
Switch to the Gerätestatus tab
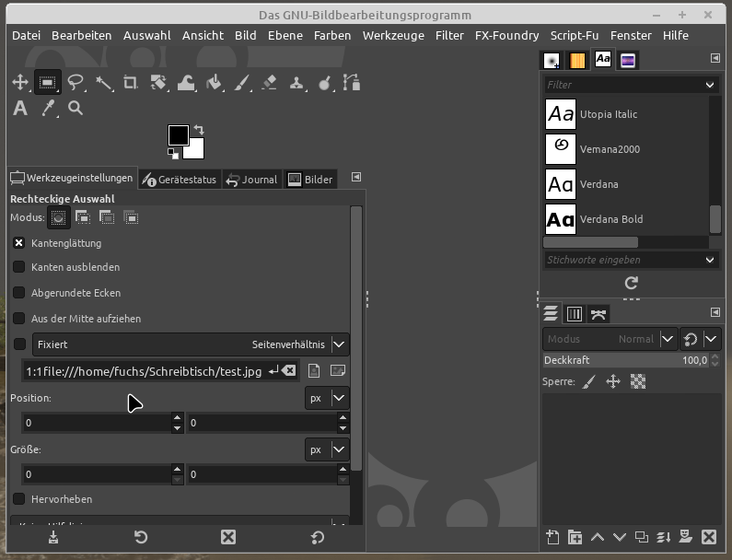180,180
